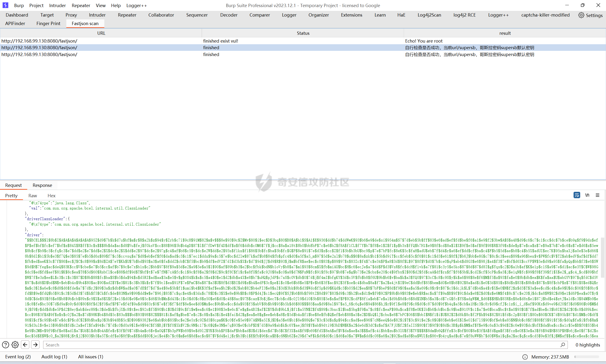Open All issues (1)
Image resolution: width=606 pixels, height=364 pixels.
click(x=91, y=357)
